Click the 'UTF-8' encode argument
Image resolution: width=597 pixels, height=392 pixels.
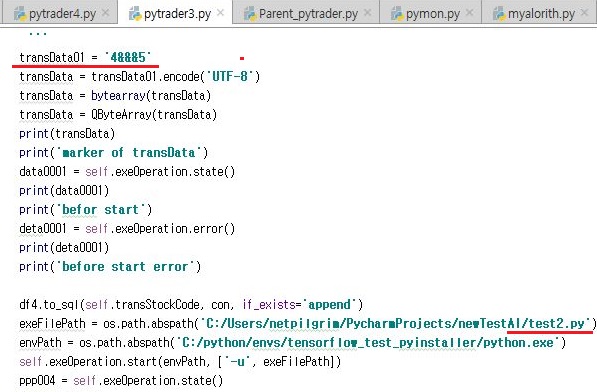(230, 76)
